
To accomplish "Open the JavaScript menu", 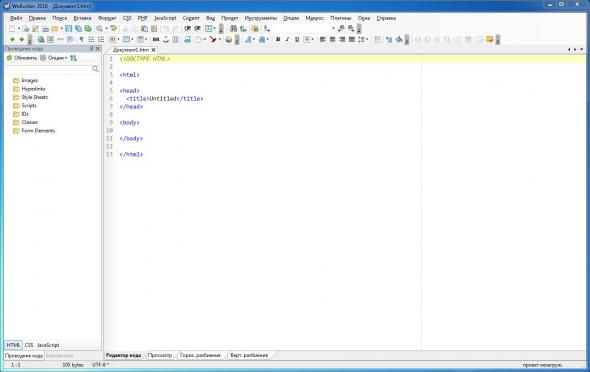I will coord(165,18).
